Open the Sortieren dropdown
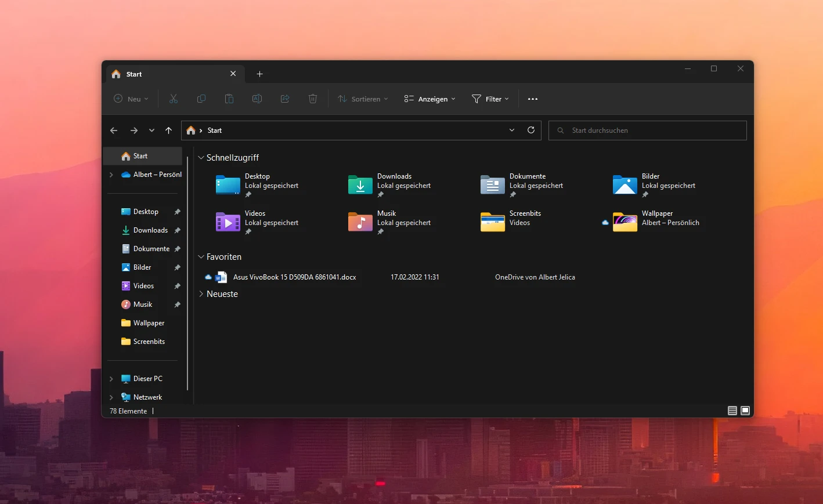The image size is (823, 504). 362,99
